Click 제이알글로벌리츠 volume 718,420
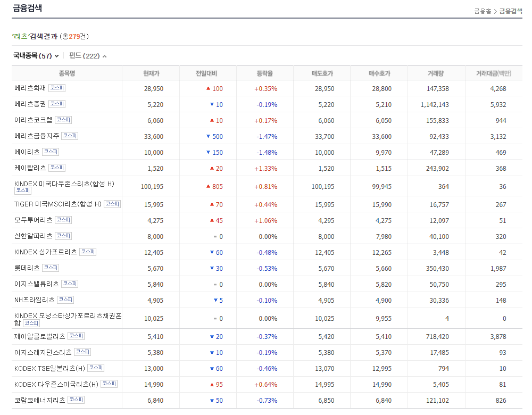 pyautogui.click(x=437, y=337)
